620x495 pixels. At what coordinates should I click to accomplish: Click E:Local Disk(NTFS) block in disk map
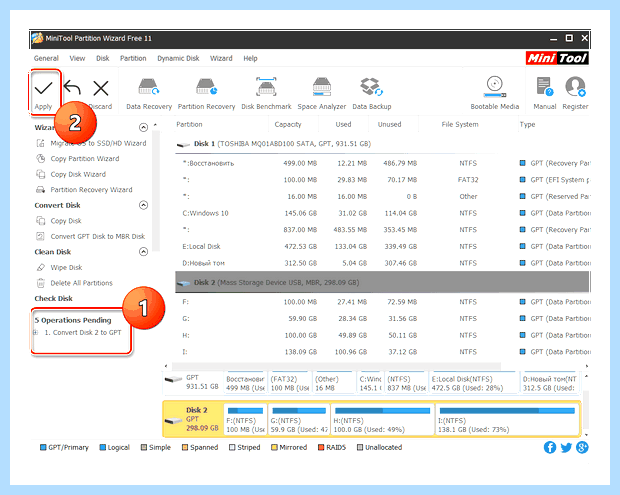coord(474,383)
